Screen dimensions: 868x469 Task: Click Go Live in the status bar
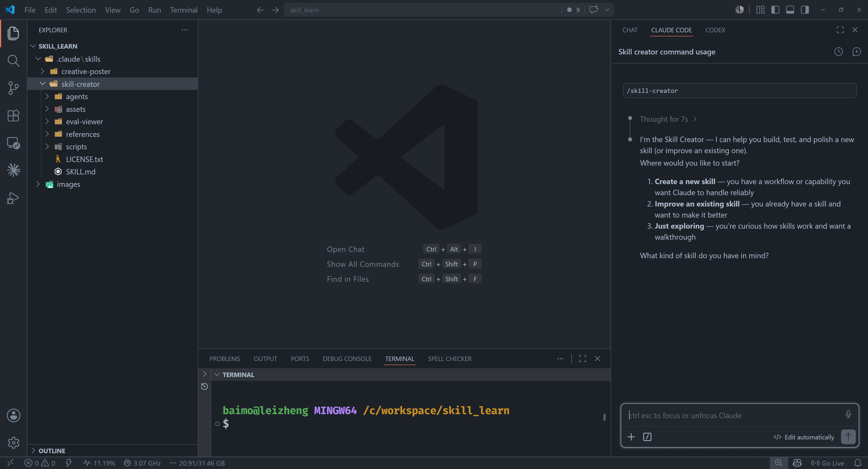(827, 463)
